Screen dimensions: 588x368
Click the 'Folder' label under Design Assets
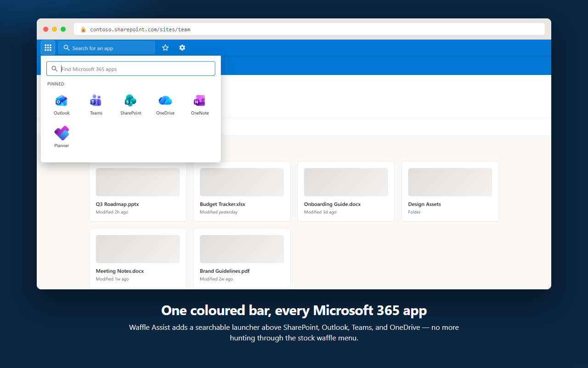(414, 212)
